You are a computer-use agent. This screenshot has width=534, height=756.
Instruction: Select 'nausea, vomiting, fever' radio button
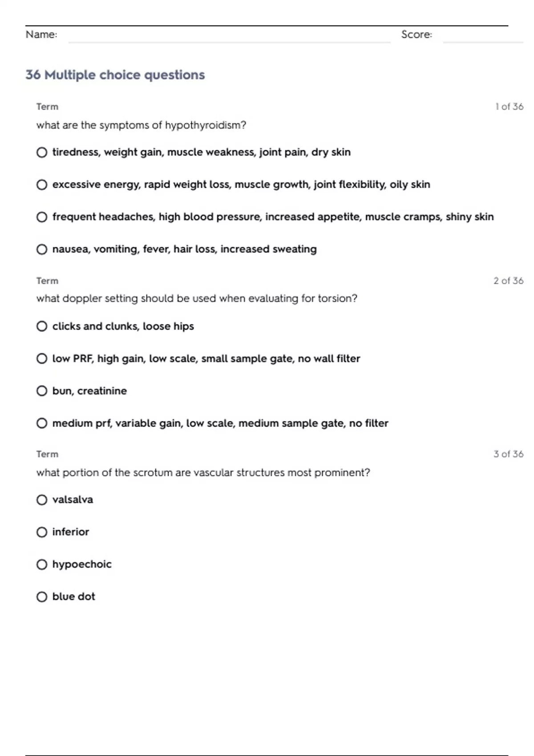pyautogui.click(x=42, y=249)
